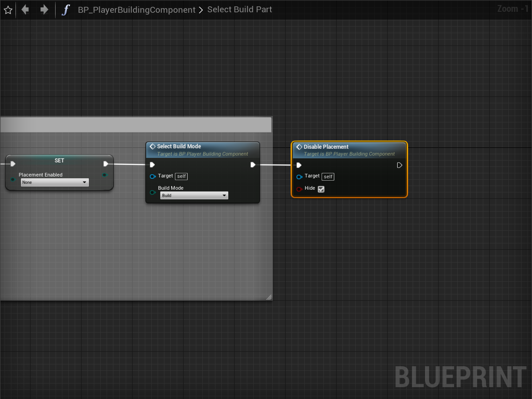532x399 pixels.
Task: Go forward with the right arrow
Action: 44,10
